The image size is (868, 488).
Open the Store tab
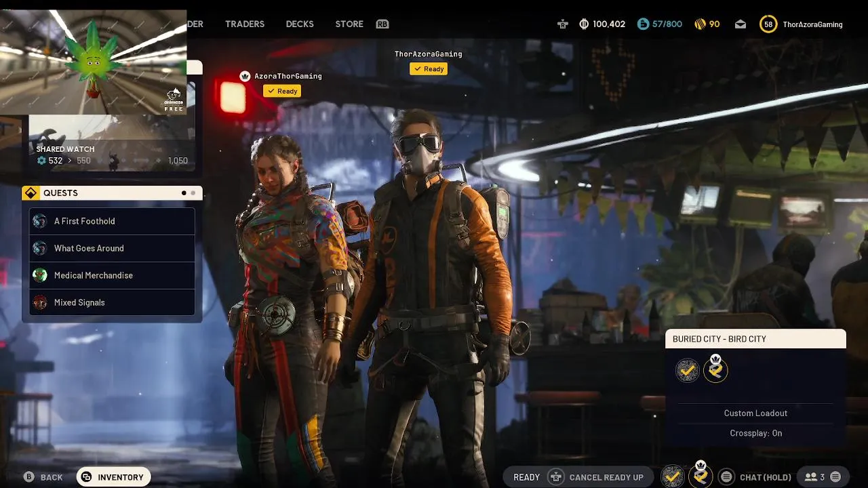coord(349,24)
